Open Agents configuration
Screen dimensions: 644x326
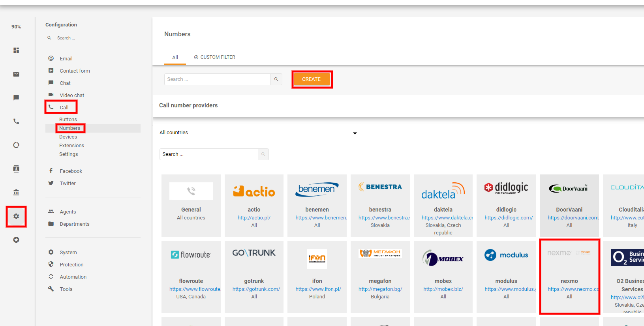tap(68, 212)
